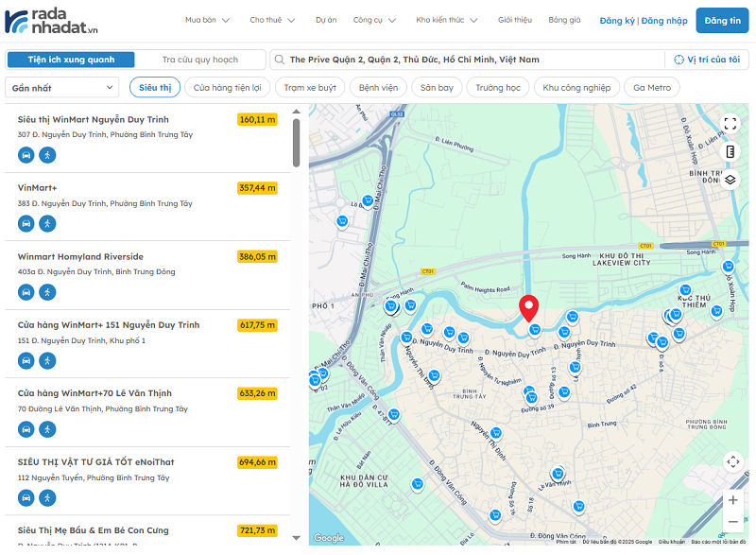The width and height of the screenshot is (756, 555).
Task: Click Điều khoản link on map footer
Action: [x=672, y=542]
